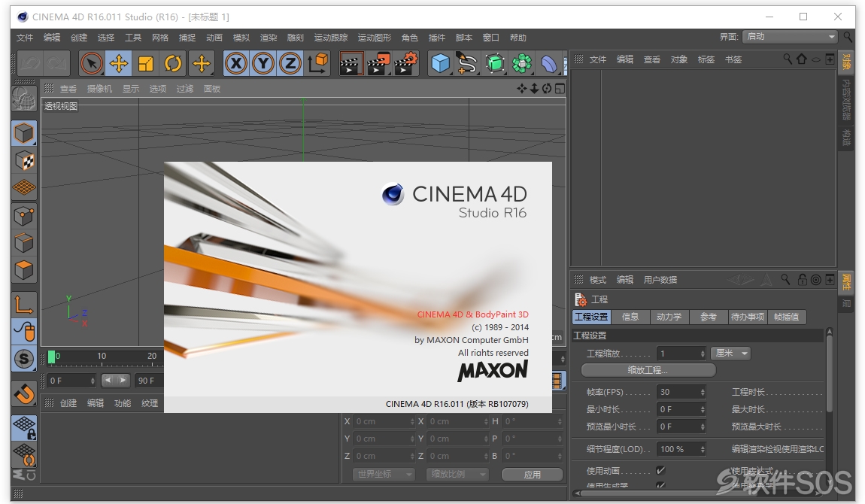The image size is (865, 504).
Task: Open the 帧插值 tab
Action: (x=787, y=317)
